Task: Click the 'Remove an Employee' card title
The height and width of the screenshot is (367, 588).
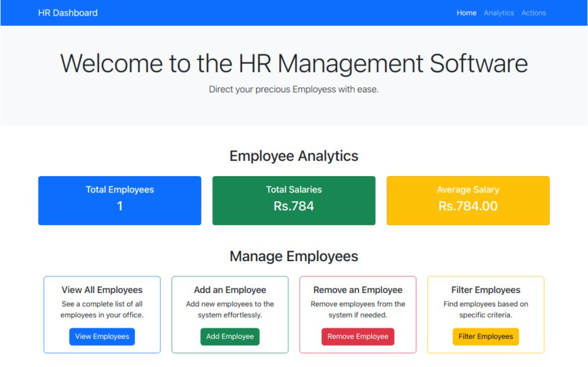Action: tap(358, 290)
